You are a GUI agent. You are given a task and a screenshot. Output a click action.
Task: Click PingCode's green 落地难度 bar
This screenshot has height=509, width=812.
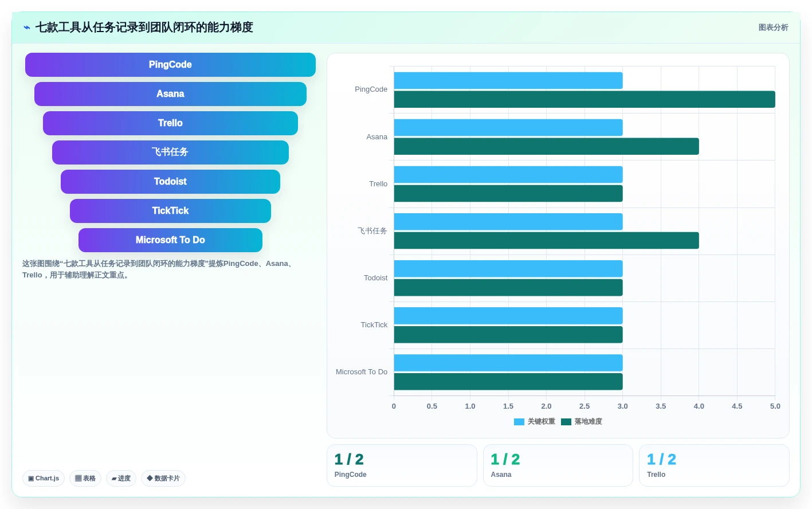(x=585, y=99)
